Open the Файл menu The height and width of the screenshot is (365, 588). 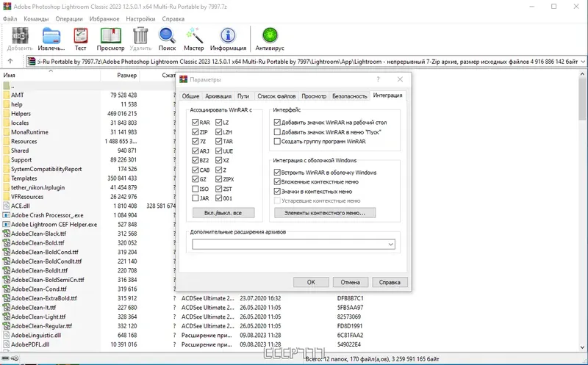[x=10, y=19]
